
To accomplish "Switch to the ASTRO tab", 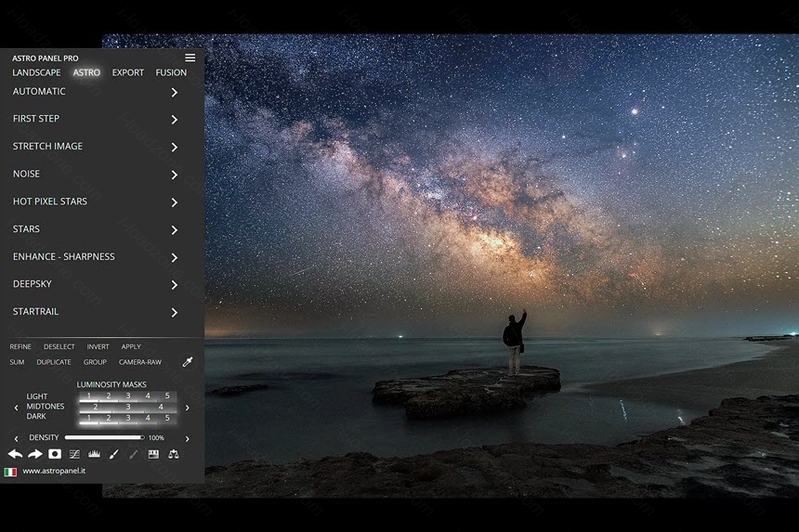I will click(86, 72).
